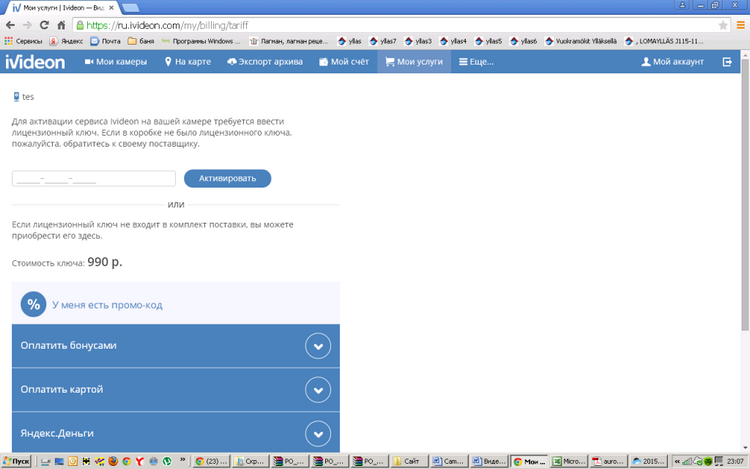
Task: Launch Yandex browser from quick launch
Action: pyautogui.click(x=140, y=461)
